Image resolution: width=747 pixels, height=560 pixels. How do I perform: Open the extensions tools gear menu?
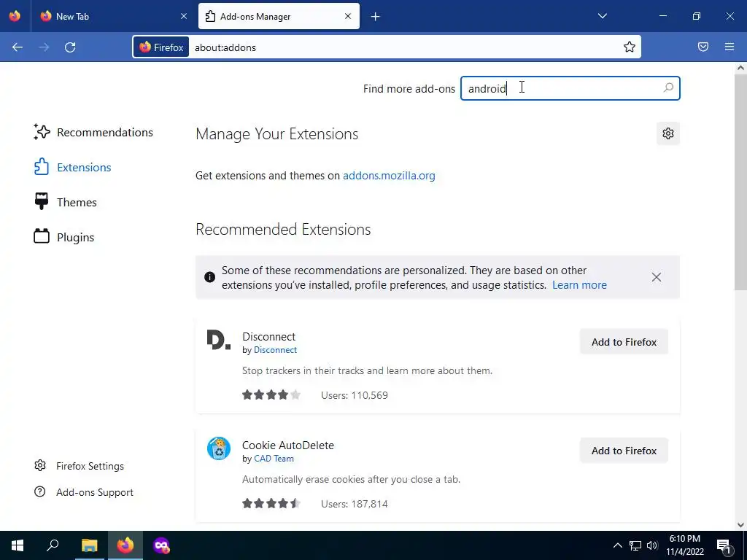[x=668, y=133]
